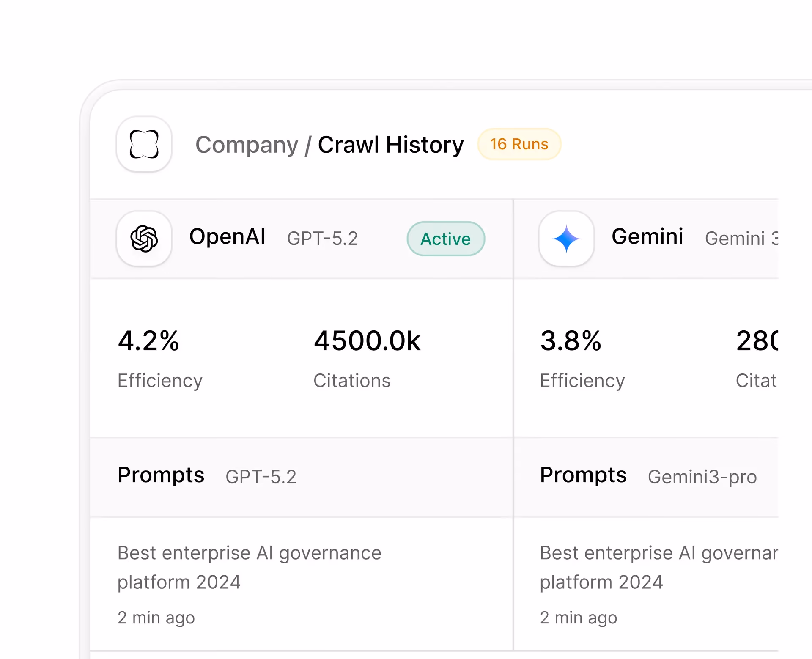Viewport: 812px width, 659px height.
Task: Click the 16 Runs badge
Action: (519, 144)
